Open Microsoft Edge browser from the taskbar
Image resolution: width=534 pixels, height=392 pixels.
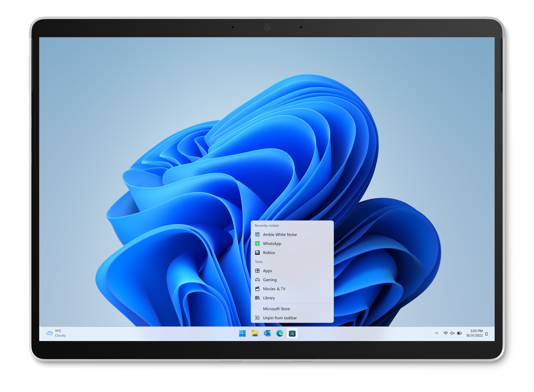(x=280, y=334)
